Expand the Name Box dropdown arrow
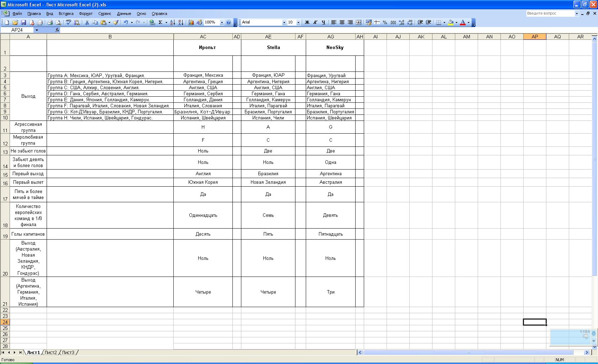This screenshot has height=364, width=598. click(37, 30)
